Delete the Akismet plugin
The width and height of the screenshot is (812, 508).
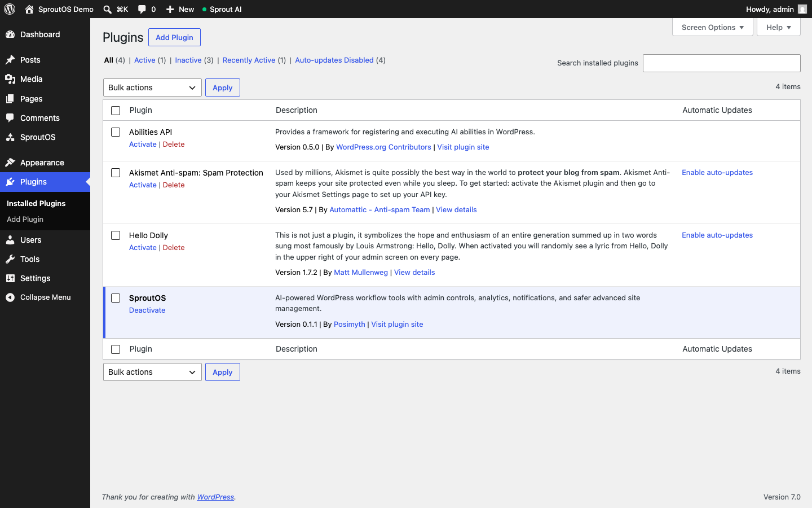[174, 185]
